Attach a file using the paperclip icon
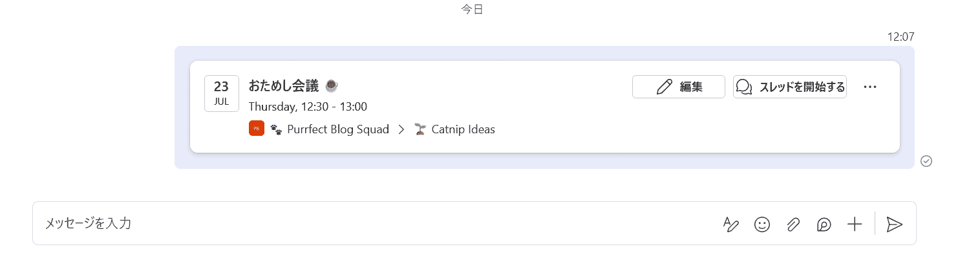 (x=793, y=224)
